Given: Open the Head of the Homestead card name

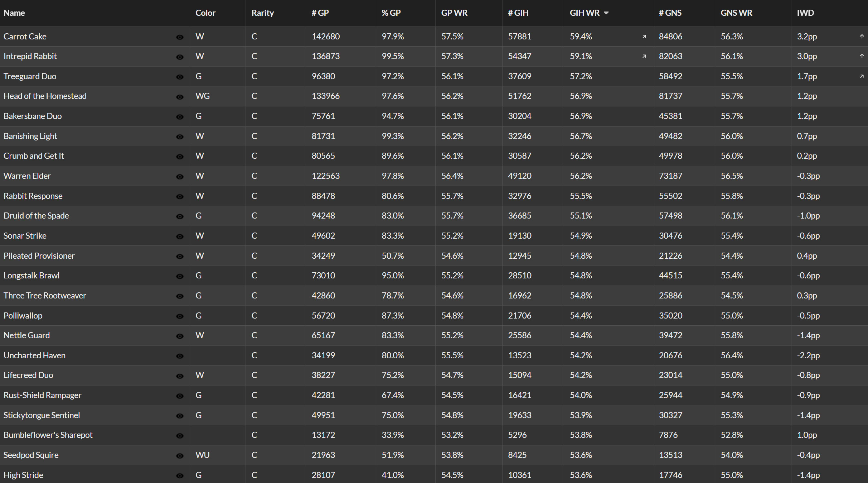Looking at the screenshot, I should tap(45, 96).
